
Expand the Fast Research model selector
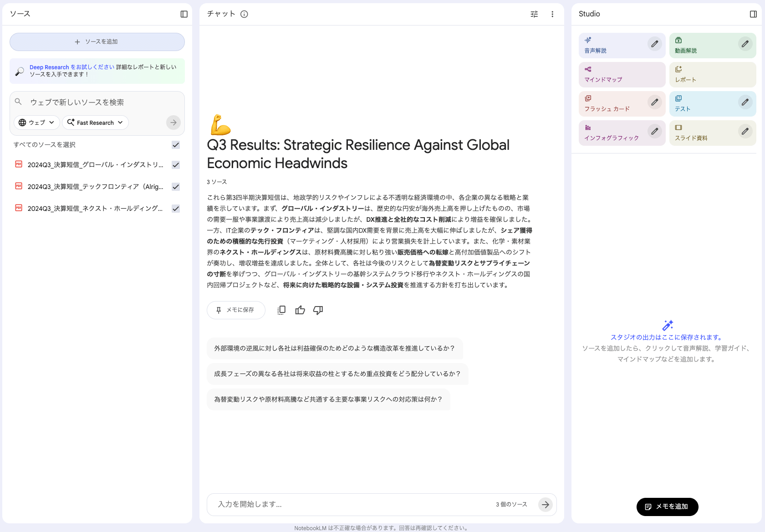(95, 122)
